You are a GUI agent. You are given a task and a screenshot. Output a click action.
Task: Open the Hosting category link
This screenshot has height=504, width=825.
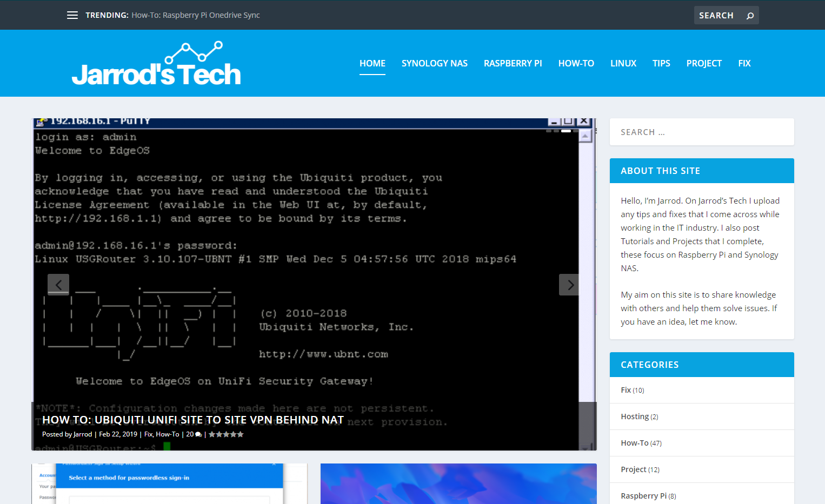tap(634, 416)
